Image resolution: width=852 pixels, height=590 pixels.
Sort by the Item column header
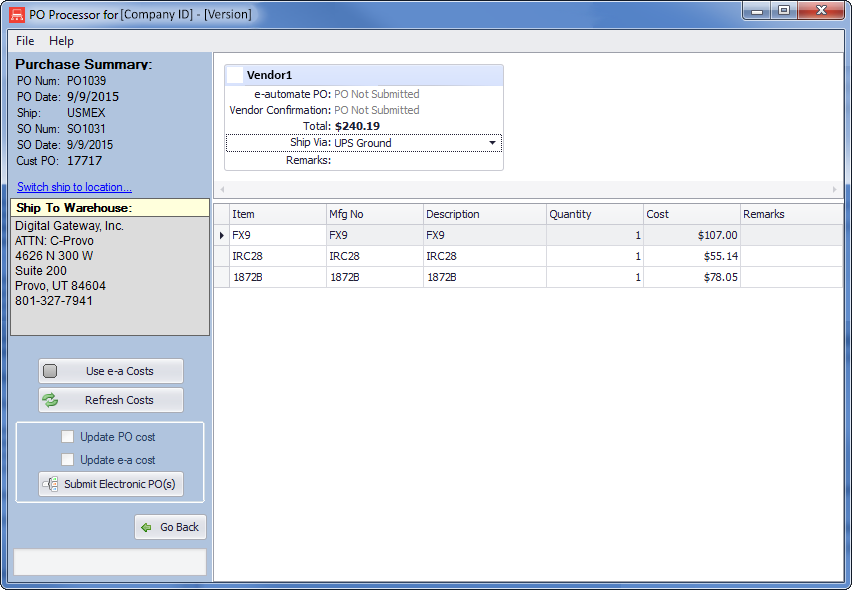[278, 214]
